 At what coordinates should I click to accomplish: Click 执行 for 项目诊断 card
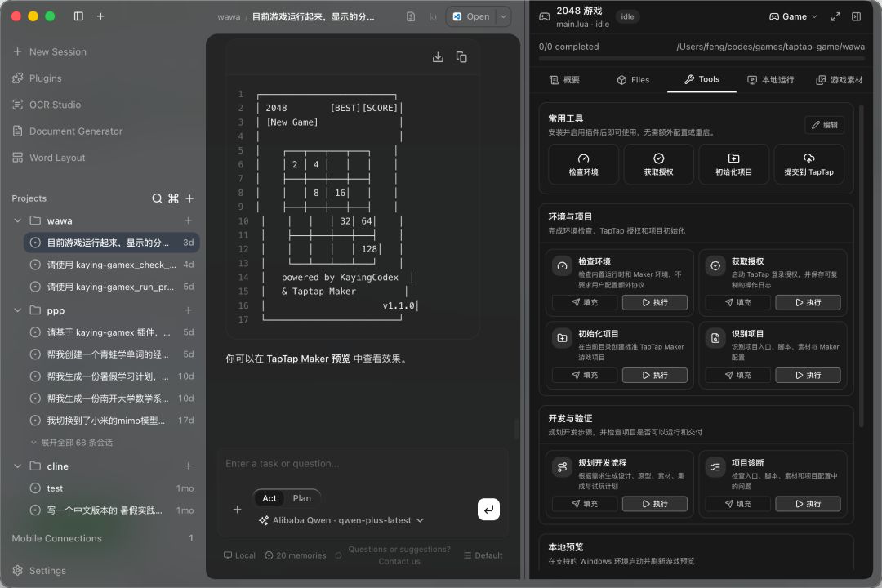tap(808, 504)
